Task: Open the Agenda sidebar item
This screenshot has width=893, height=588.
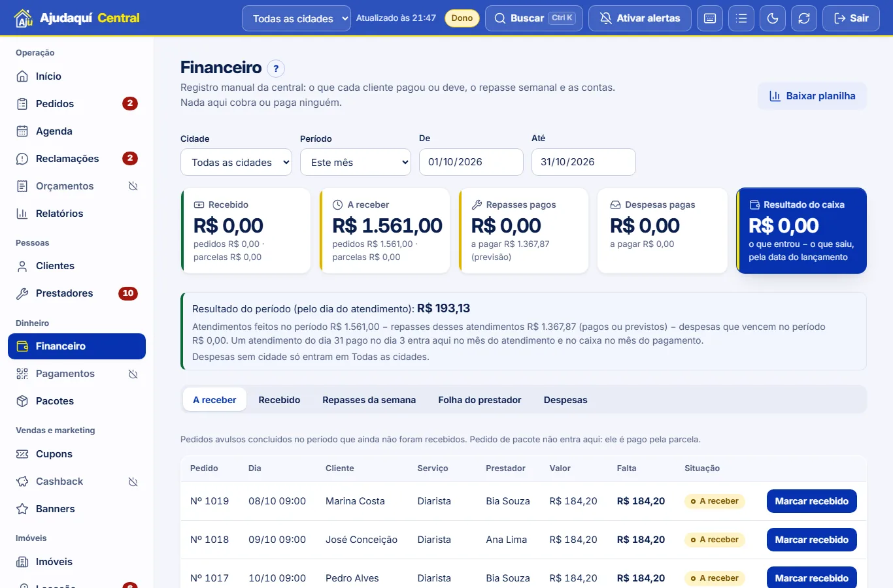Action: [x=76, y=131]
